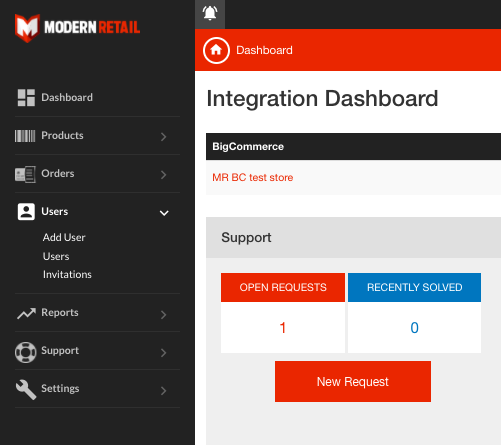Open the Users list sub-item

coord(56,256)
